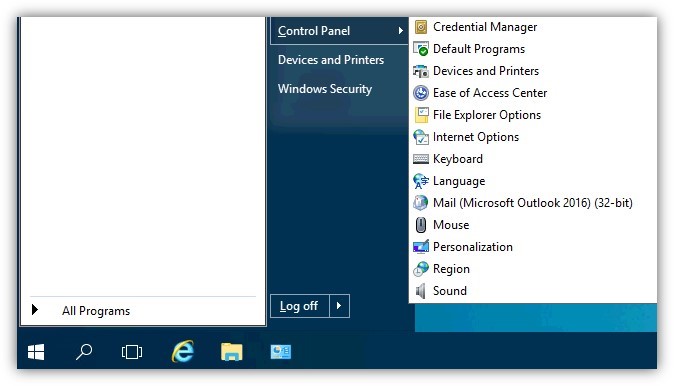This screenshot has height=386, width=674.
Task: Open Keyboard settings icon
Action: (421, 159)
